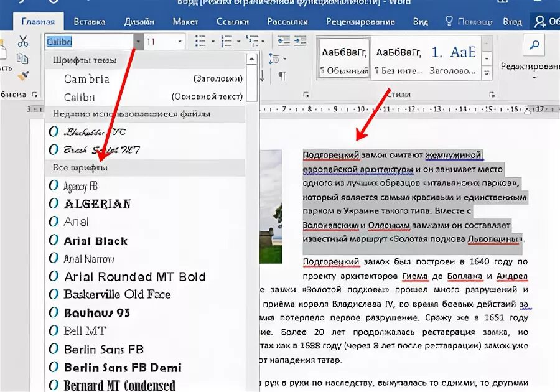
Task: Switch to the Главная tab
Action: [38, 22]
